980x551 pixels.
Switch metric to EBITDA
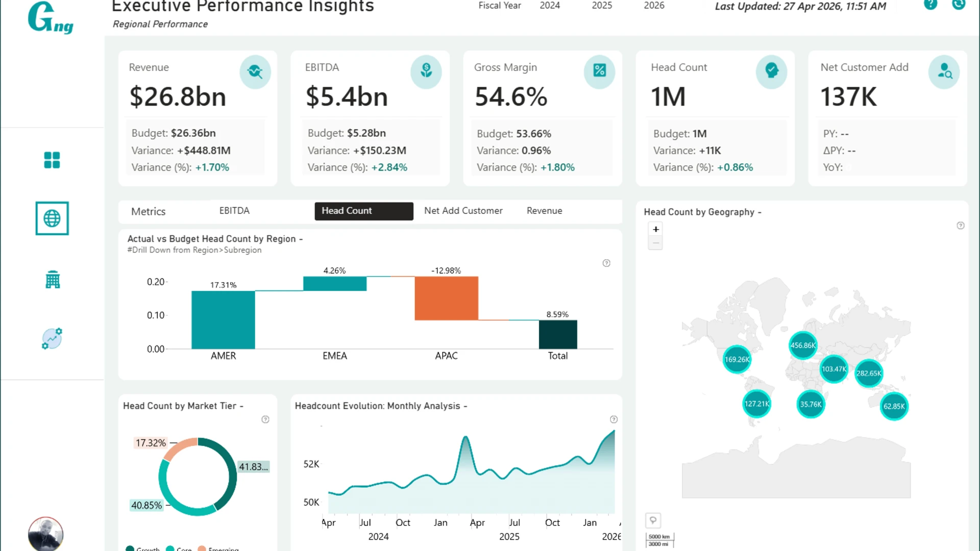pyautogui.click(x=234, y=211)
